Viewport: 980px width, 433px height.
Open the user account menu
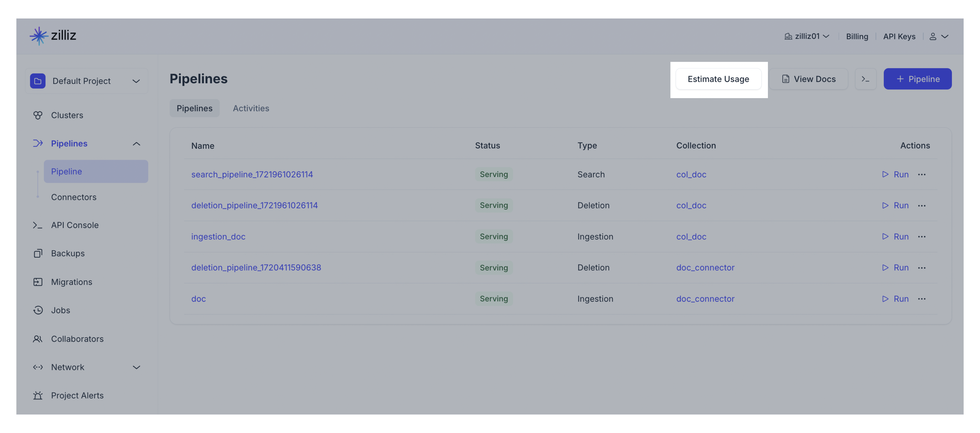(x=938, y=36)
